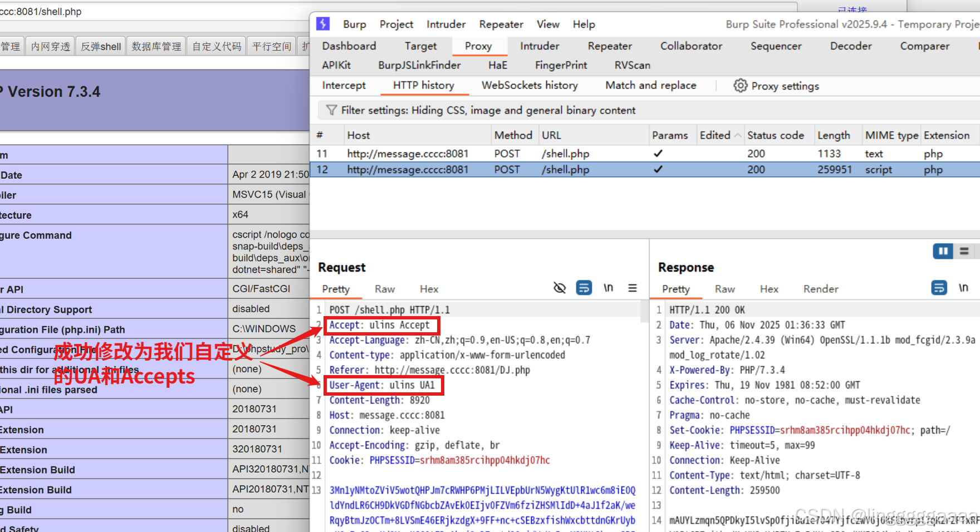
Task: Switch to the Intruder tool tab
Action: tap(540, 46)
